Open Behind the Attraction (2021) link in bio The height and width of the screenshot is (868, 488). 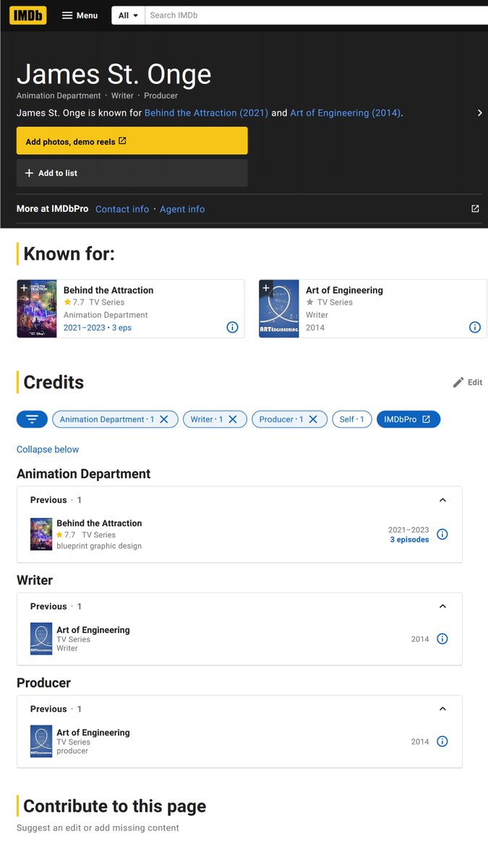(206, 113)
